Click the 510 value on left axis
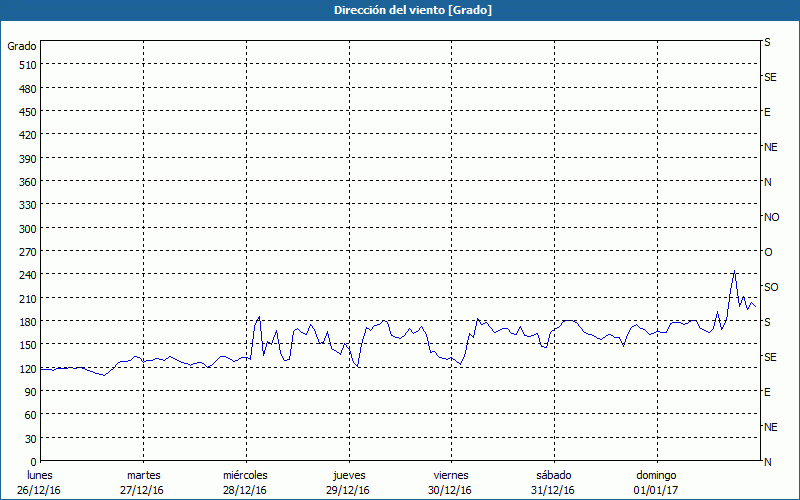This screenshot has height=500, width=800. [27, 65]
